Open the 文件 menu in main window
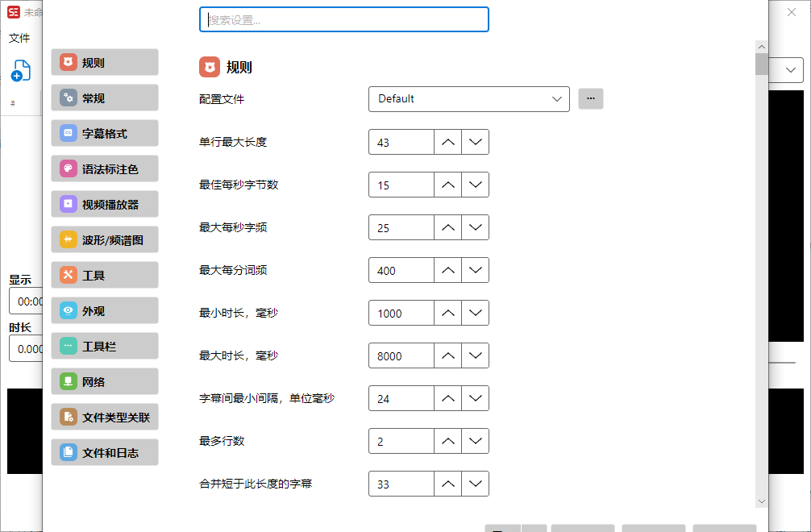The height and width of the screenshot is (532, 811). coord(19,38)
